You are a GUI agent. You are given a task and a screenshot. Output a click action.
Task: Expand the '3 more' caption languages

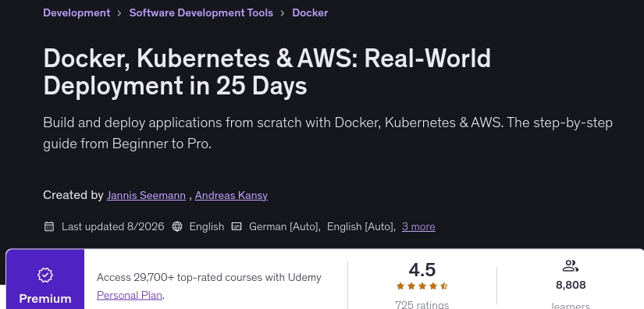click(418, 226)
